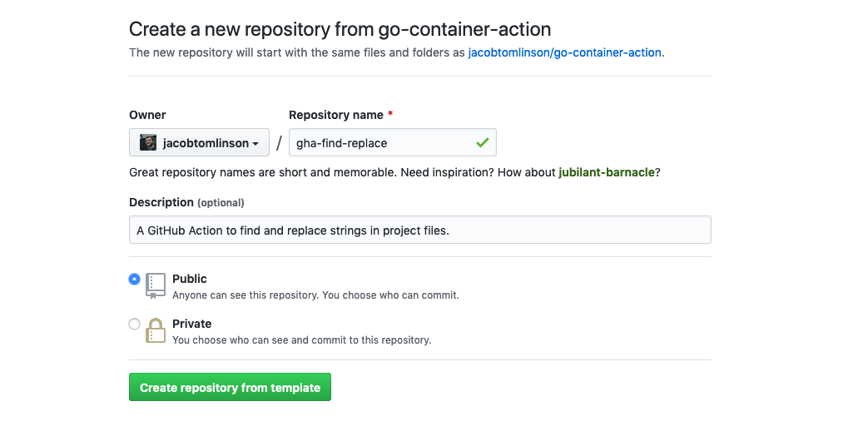Click the owner avatar icon for jacobtomlinson
The height and width of the screenshot is (431, 868).
(x=148, y=143)
